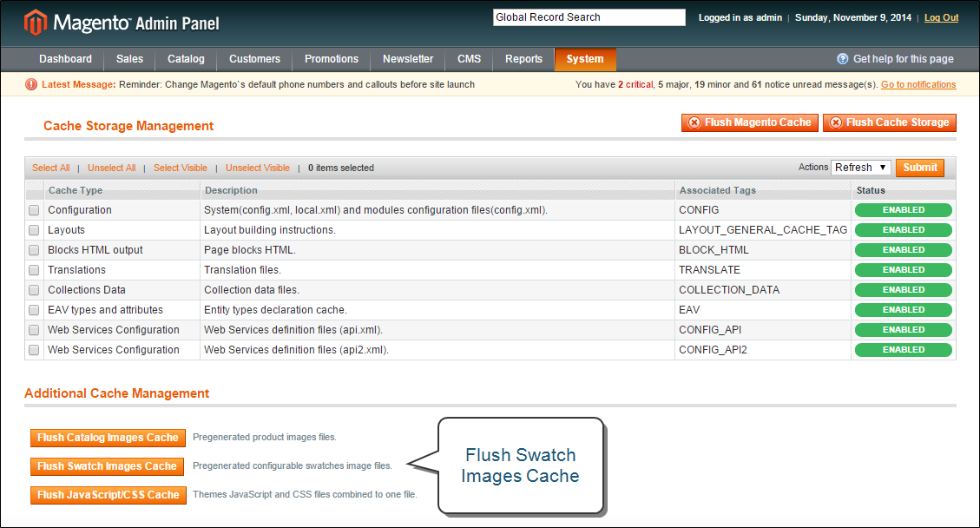
Task: Click Get help for this page
Action: point(903,59)
